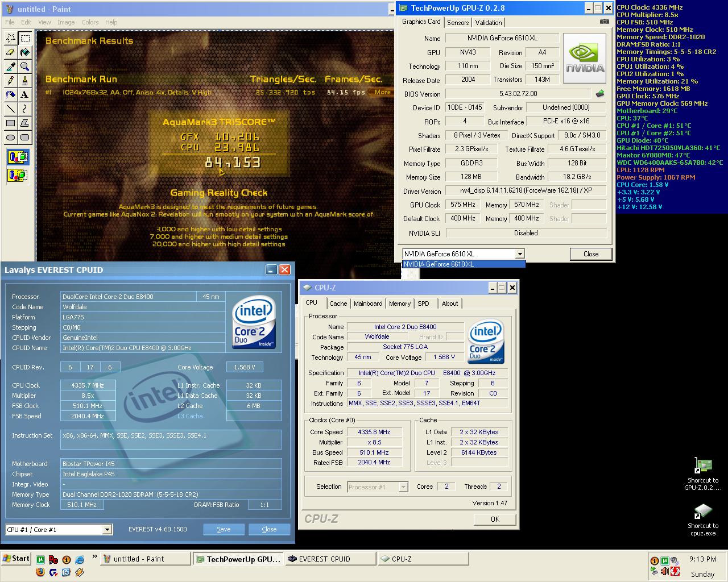728x582 pixels.
Task: Open the File menu in Paint
Action: (10, 22)
